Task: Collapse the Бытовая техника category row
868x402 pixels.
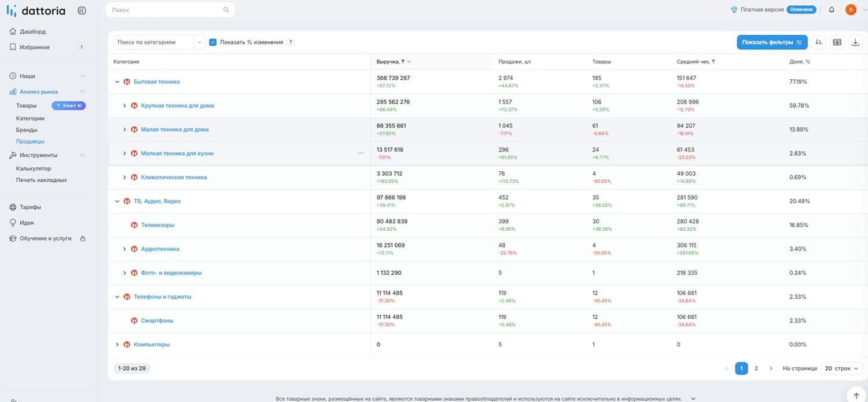Action: pyautogui.click(x=117, y=82)
